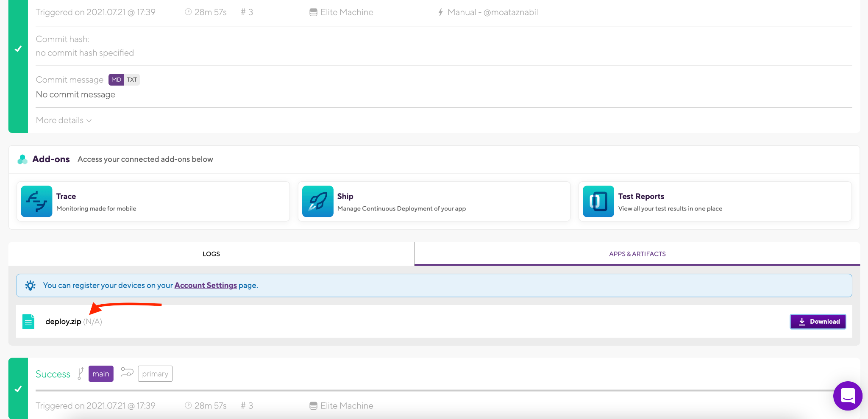The width and height of the screenshot is (868, 419).
Task: Switch to the LOGS tab
Action: (211, 254)
